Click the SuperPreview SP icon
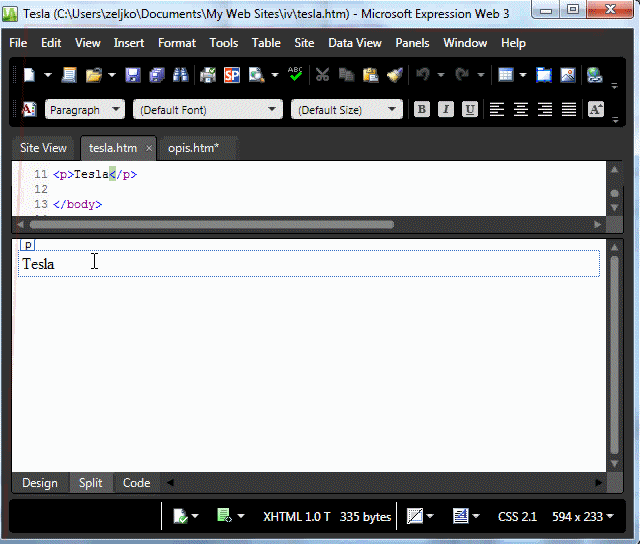640x544 pixels. (x=232, y=75)
